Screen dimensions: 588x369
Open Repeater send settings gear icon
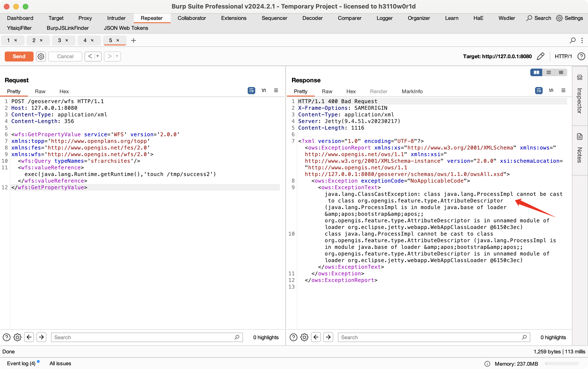click(41, 56)
